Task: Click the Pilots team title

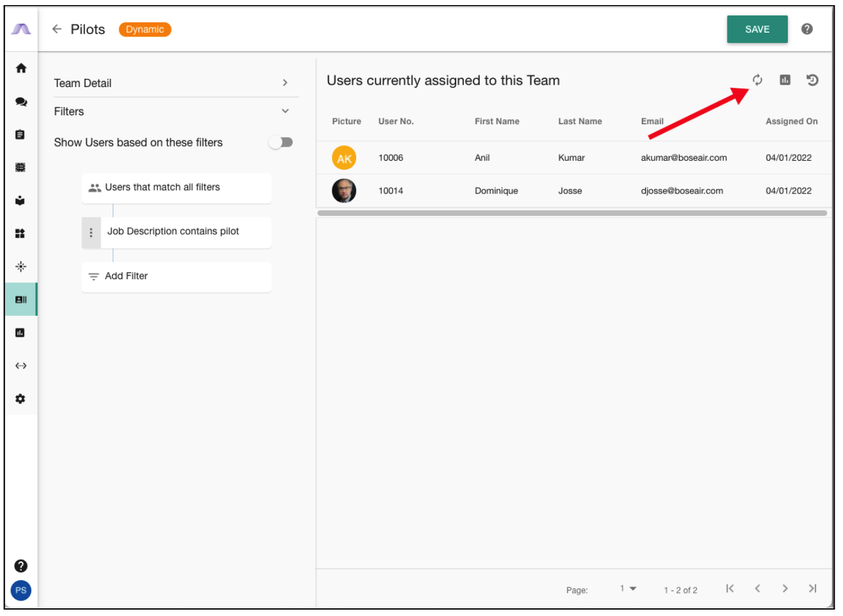Action: [x=88, y=29]
